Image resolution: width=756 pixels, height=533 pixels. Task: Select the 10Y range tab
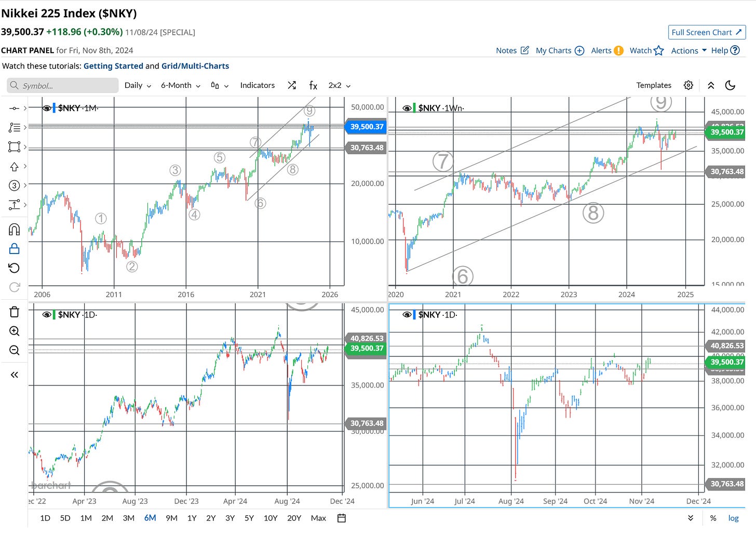(270, 518)
